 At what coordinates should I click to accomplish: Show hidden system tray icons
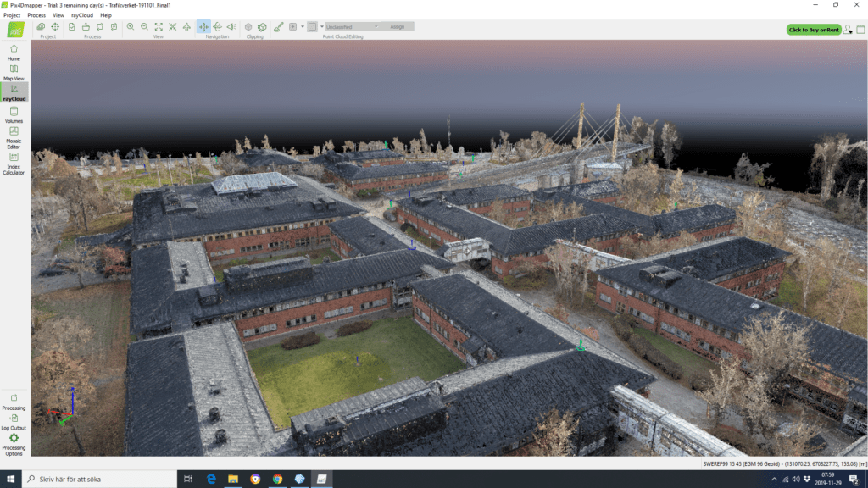774,480
